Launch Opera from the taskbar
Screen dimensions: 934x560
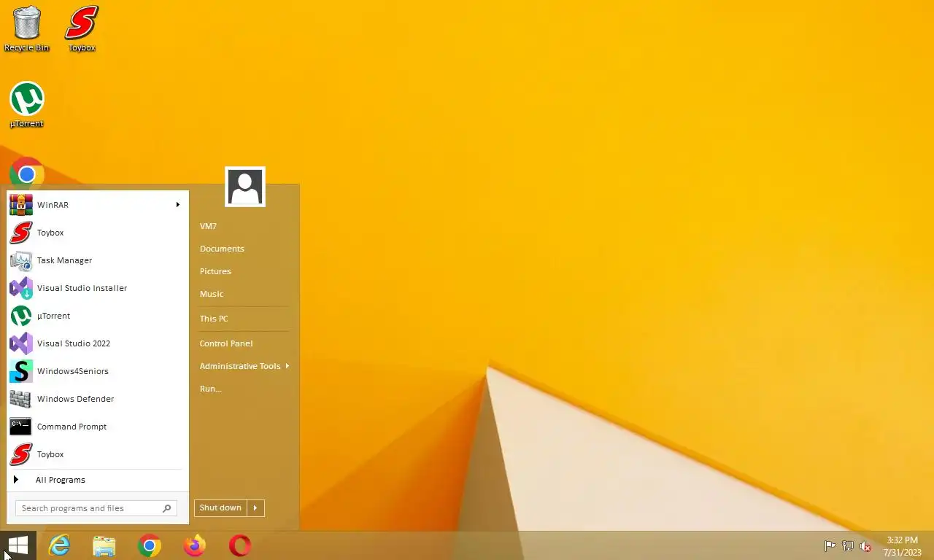tap(240, 545)
